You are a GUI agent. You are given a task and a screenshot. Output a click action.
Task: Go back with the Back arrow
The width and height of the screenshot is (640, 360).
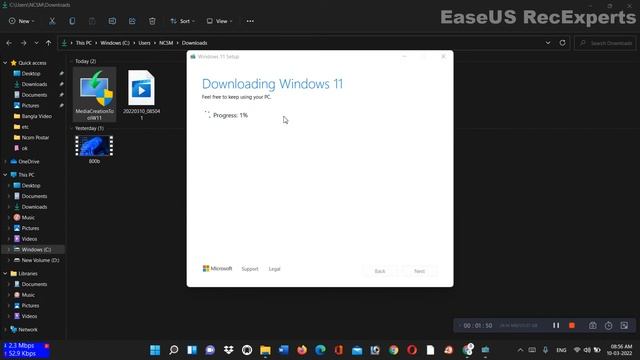point(9,43)
